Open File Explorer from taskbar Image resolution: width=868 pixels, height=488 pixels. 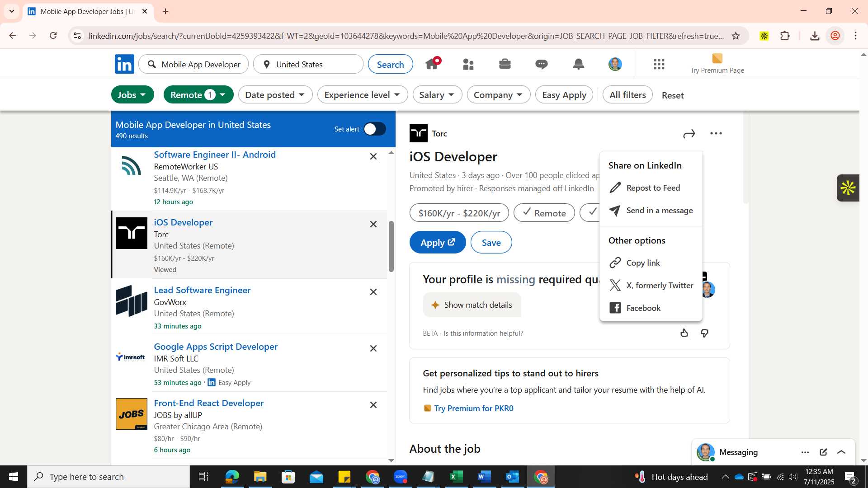(260, 477)
